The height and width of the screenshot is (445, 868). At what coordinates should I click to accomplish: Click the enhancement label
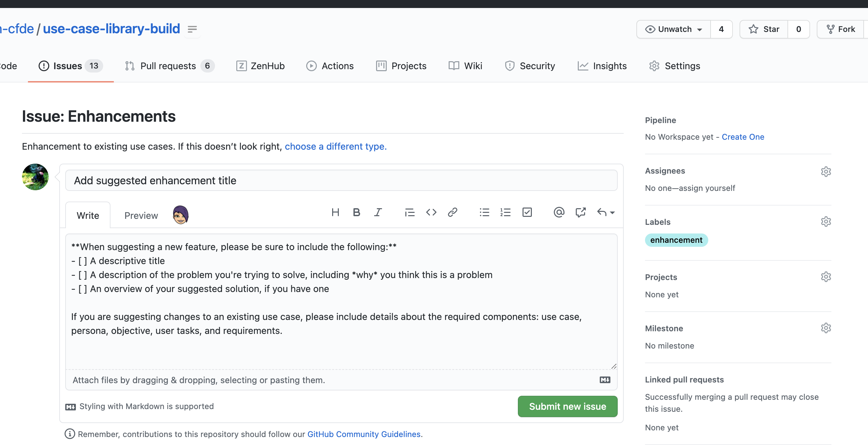[x=676, y=240]
